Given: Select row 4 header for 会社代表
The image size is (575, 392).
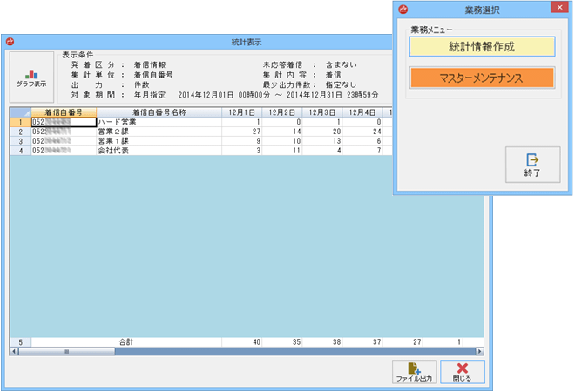Looking at the screenshot, I should coord(19,151).
